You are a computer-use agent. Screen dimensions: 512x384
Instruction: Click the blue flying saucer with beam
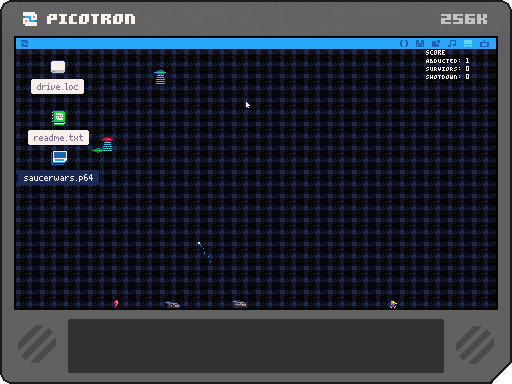(x=160, y=77)
